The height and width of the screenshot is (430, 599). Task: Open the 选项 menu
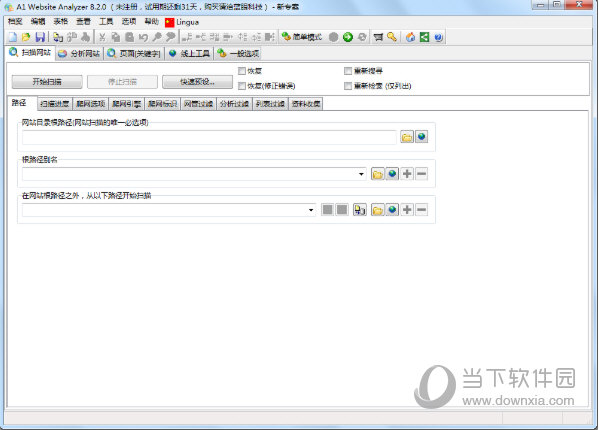[x=129, y=22]
